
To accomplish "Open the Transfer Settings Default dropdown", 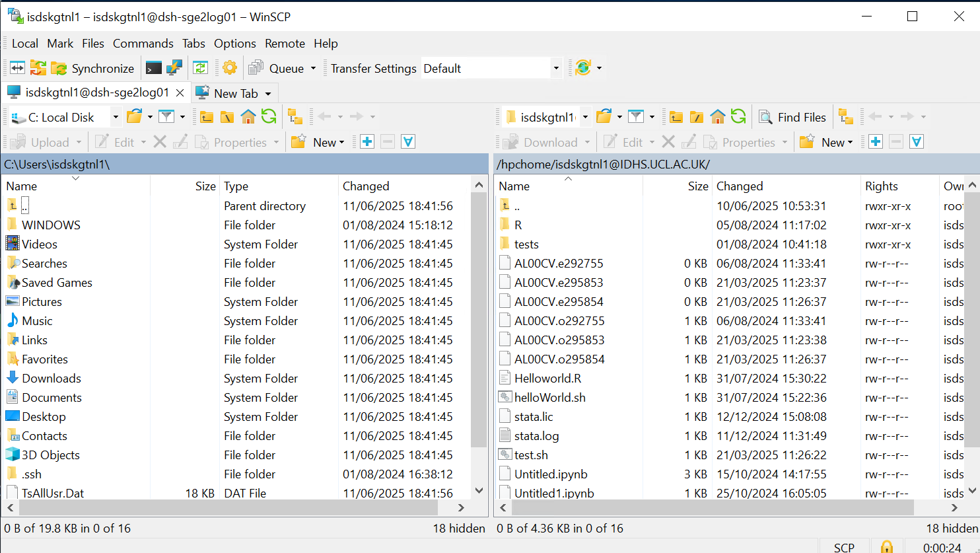I will [x=555, y=68].
